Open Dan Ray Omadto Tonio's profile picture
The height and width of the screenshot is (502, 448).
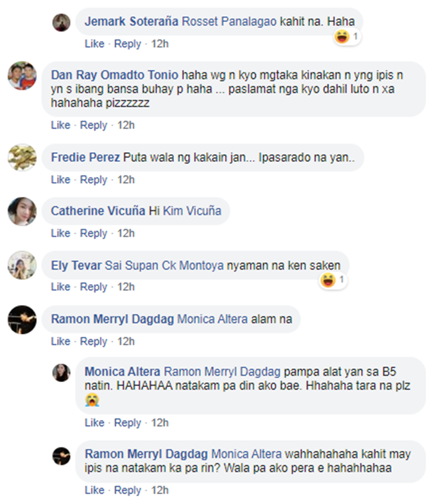coord(22,76)
